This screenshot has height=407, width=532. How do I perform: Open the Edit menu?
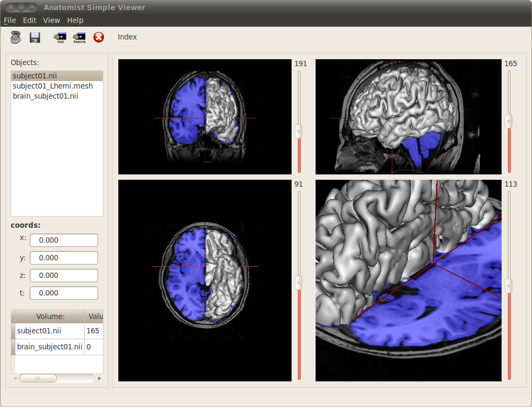(29, 20)
